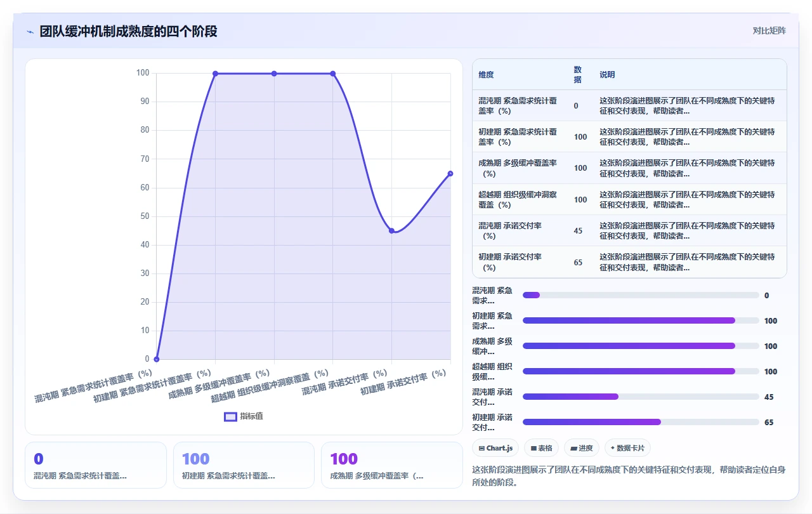Viewport: 812px width, 514px height.
Task: Click the x-axis label 成熟期 多级缓冲覆盖率（%）
Action: (219, 385)
